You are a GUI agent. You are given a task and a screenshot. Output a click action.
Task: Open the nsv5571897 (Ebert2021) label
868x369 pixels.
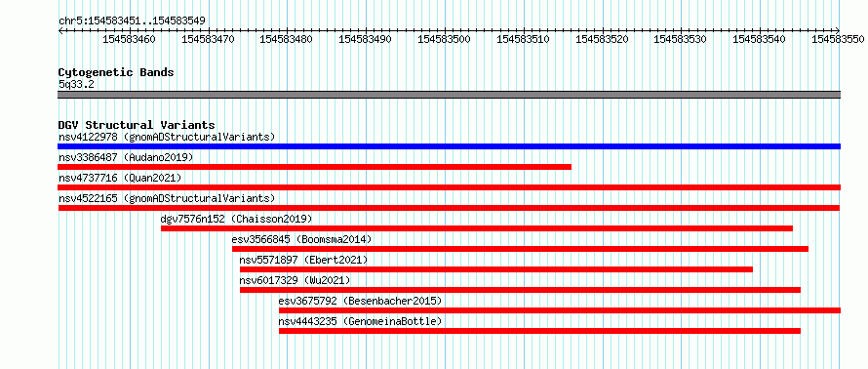tap(303, 260)
